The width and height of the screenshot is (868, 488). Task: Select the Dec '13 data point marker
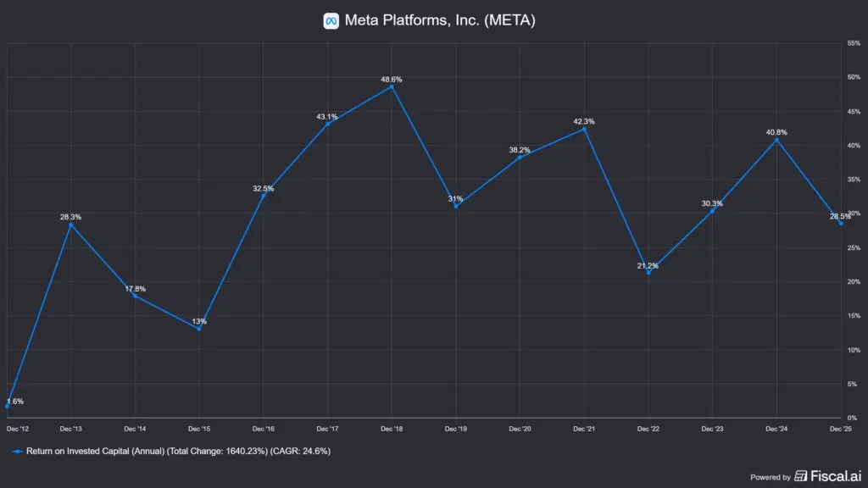[x=71, y=225]
